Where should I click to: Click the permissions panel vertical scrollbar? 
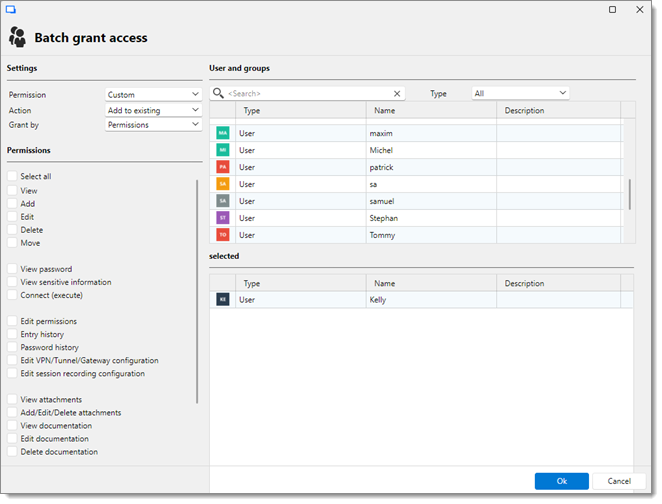[x=197, y=291]
